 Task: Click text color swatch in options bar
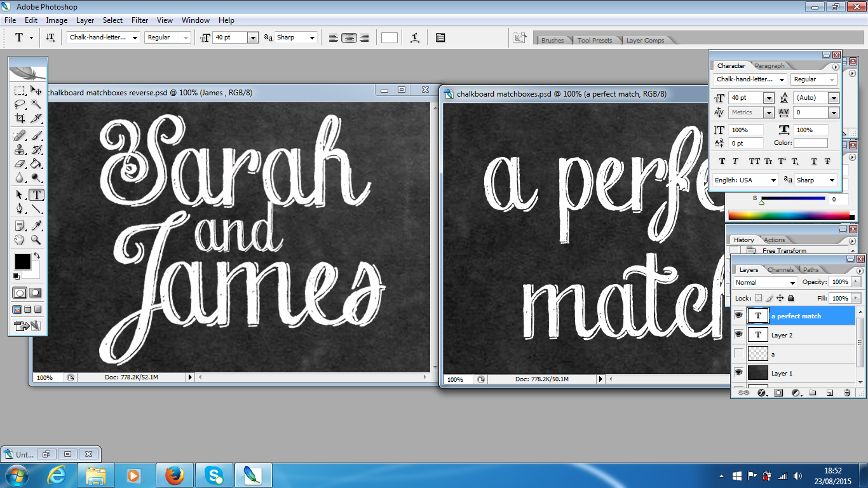[x=390, y=37]
